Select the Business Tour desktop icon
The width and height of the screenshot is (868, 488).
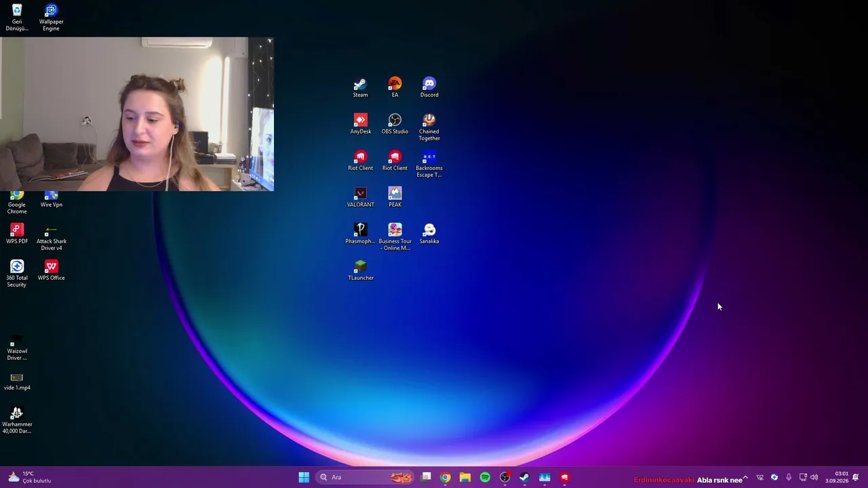pyautogui.click(x=395, y=237)
